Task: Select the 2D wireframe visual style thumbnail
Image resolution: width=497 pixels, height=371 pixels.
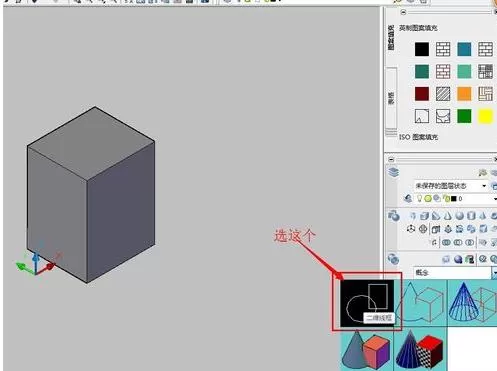Action: point(367,303)
